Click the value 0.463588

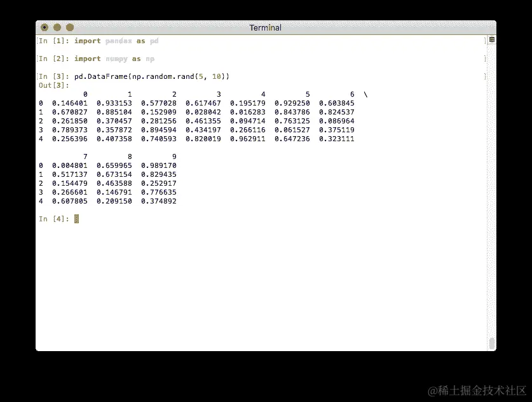click(x=114, y=183)
